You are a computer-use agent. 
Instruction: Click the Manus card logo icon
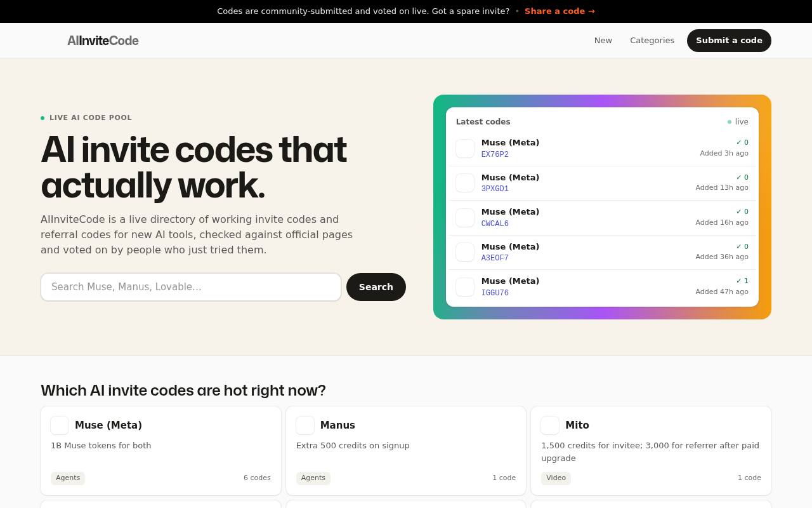pos(305,425)
